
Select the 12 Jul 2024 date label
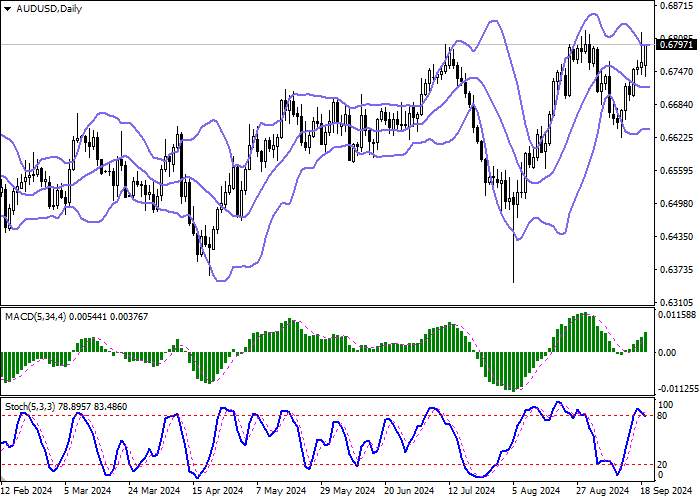pyautogui.click(x=472, y=491)
